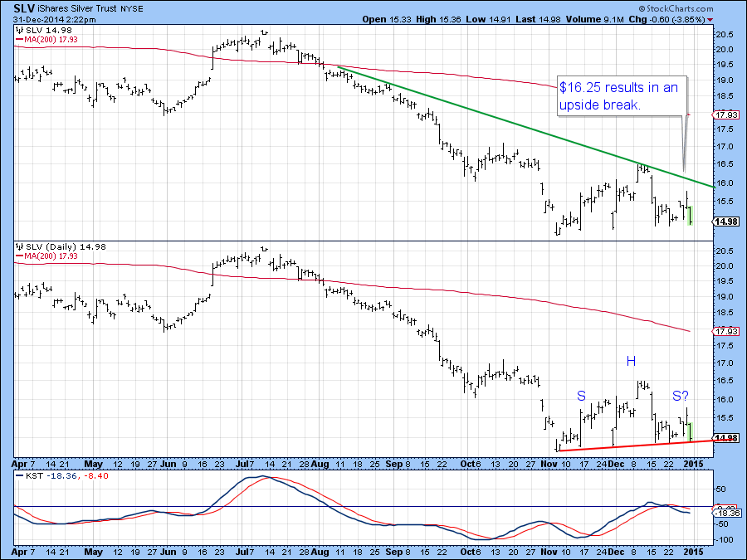Click the 'H' head label in middle panel
This screenshot has width=747, height=560.
[x=631, y=361]
